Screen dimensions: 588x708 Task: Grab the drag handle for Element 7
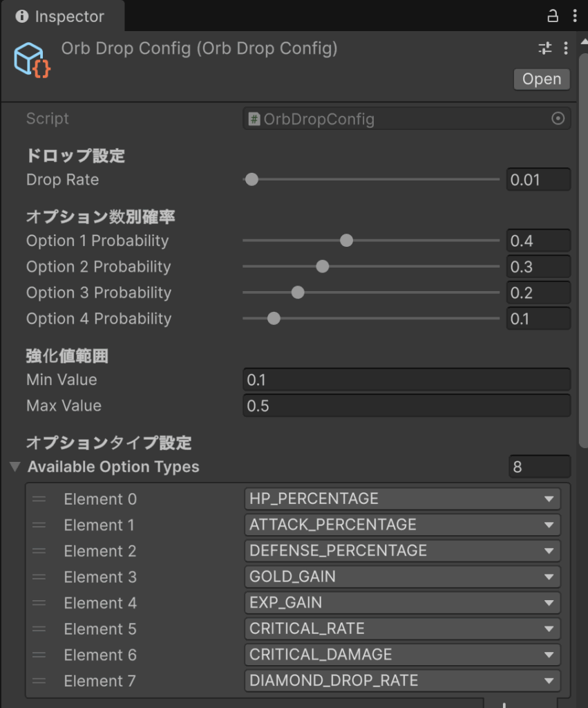[39, 681]
